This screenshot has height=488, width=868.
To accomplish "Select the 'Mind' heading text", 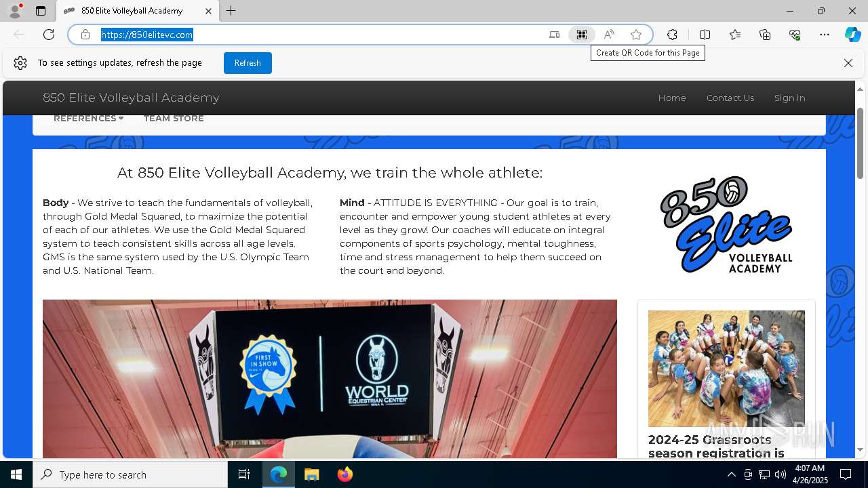I will tap(352, 203).
